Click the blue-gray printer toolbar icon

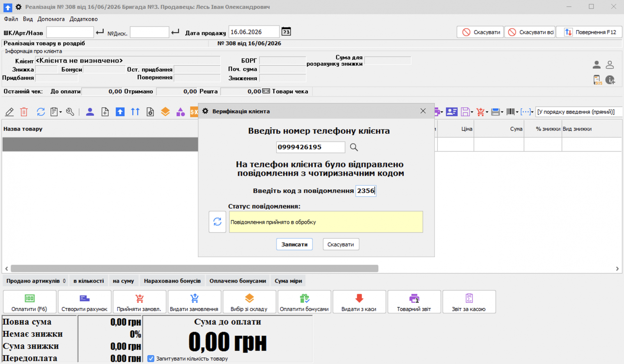(495, 112)
